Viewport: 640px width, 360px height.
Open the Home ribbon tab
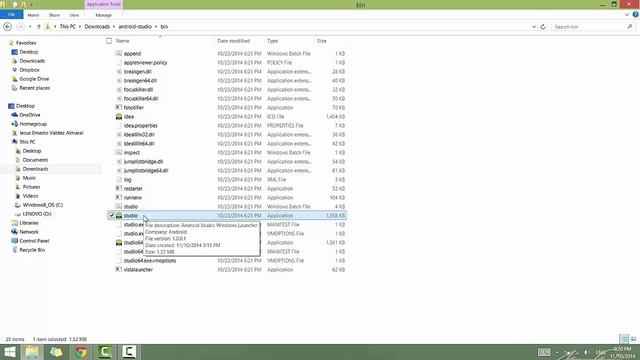click(33, 15)
